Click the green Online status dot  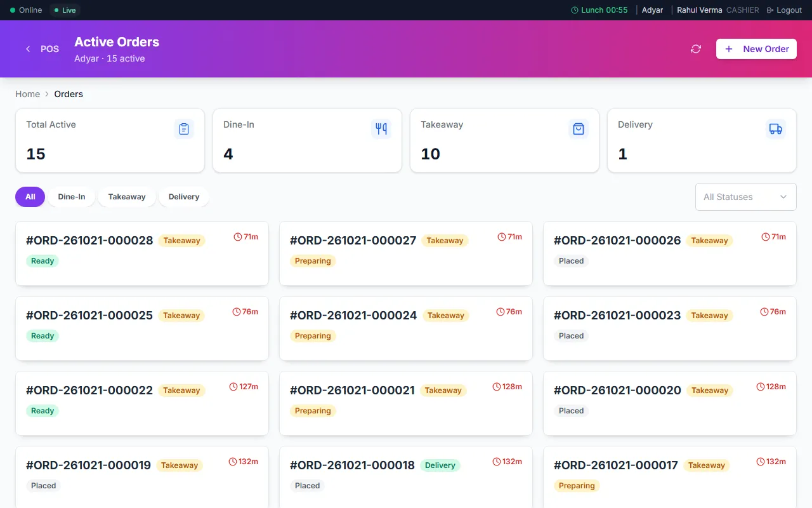coord(13,10)
